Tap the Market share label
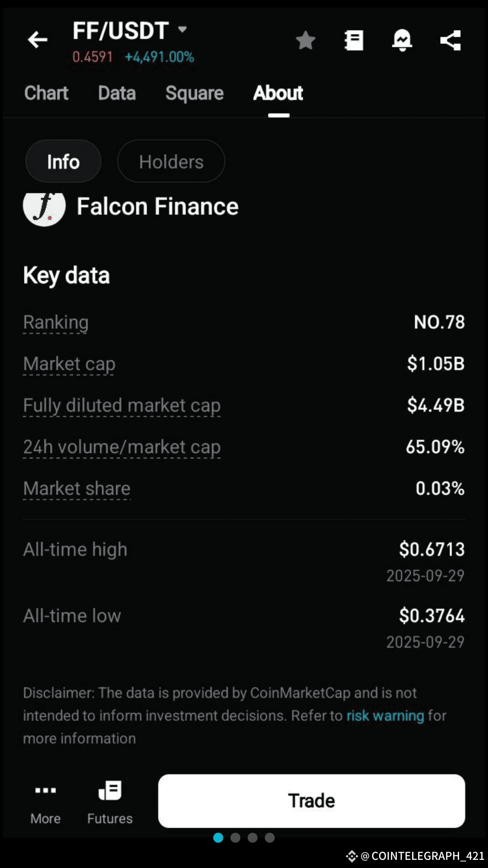Viewport: 488px width, 868px height. pyautogui.click(x=77, y=488)
